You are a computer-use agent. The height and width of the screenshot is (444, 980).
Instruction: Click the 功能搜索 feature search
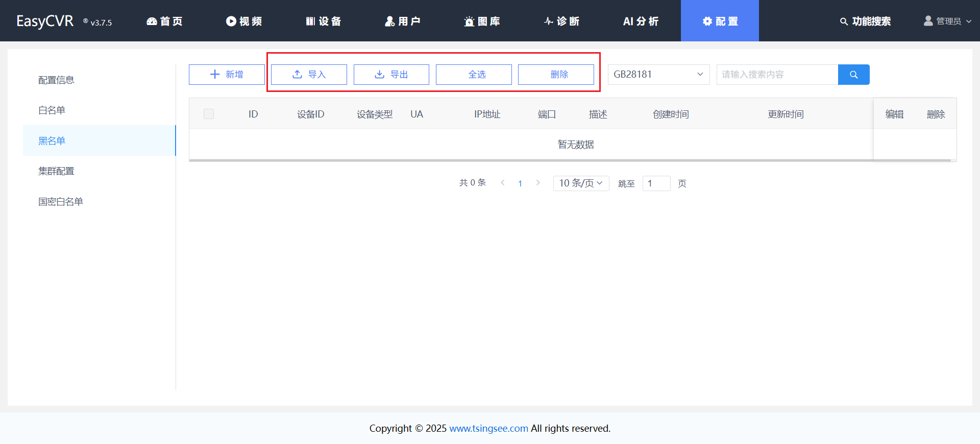866,21
